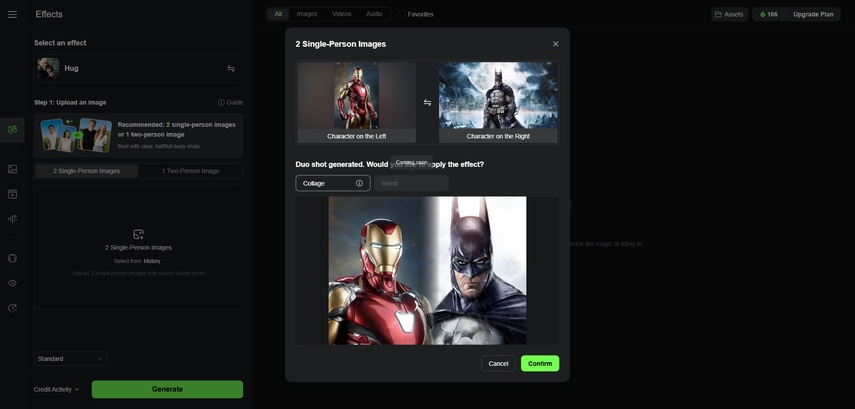Click the eye icon in sidebar
Screen dimensions: 855x409
point(12,283)
